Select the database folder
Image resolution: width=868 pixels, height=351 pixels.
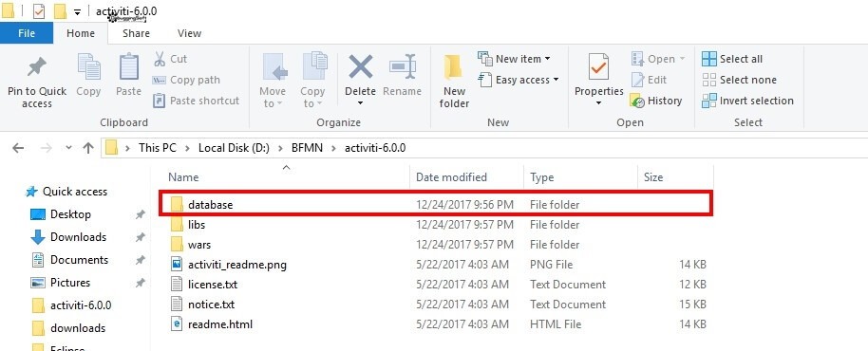coord(436,205)
